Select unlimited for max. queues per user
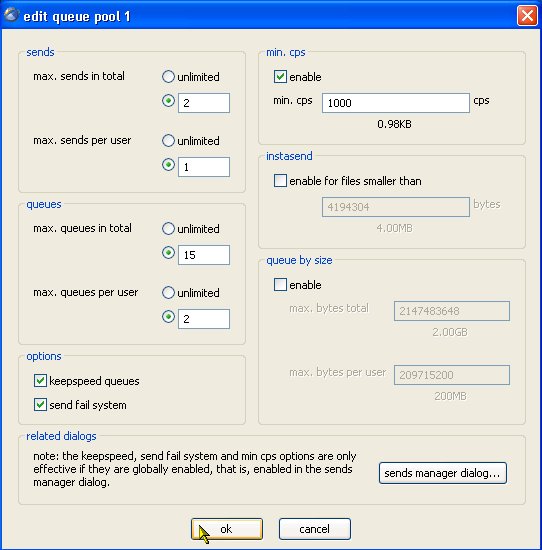 pyautogui.click(x=168, y=293)
